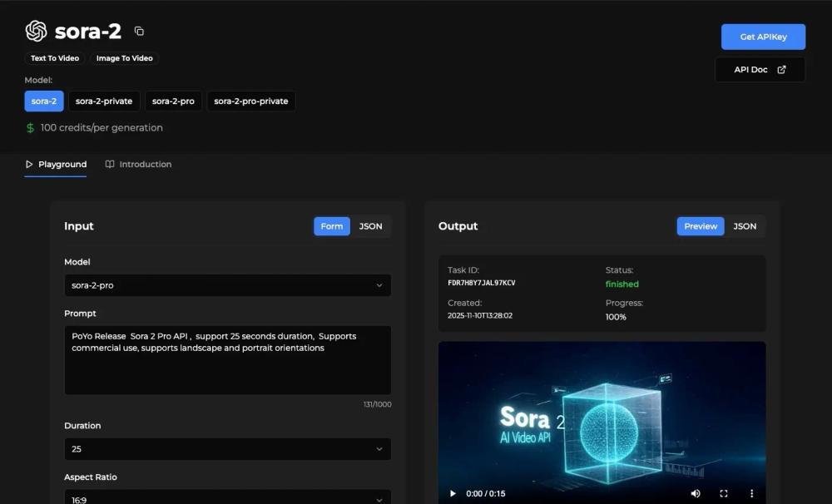Click the Image To Video tag
This screenshot has width=832, height=504.
pyautogui.click(x=125, y=58)
